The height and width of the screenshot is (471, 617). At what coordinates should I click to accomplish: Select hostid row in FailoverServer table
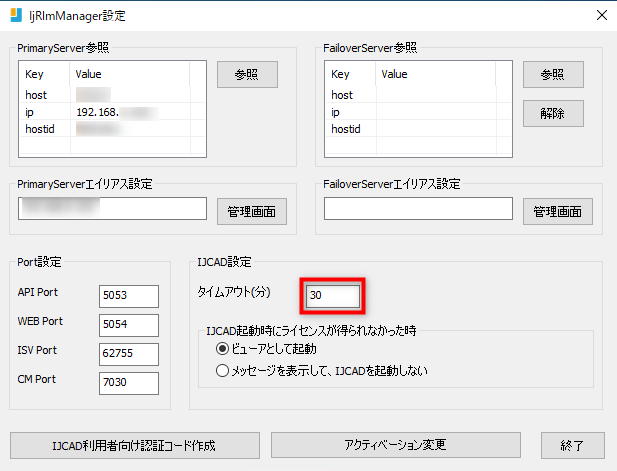point(418,129)
